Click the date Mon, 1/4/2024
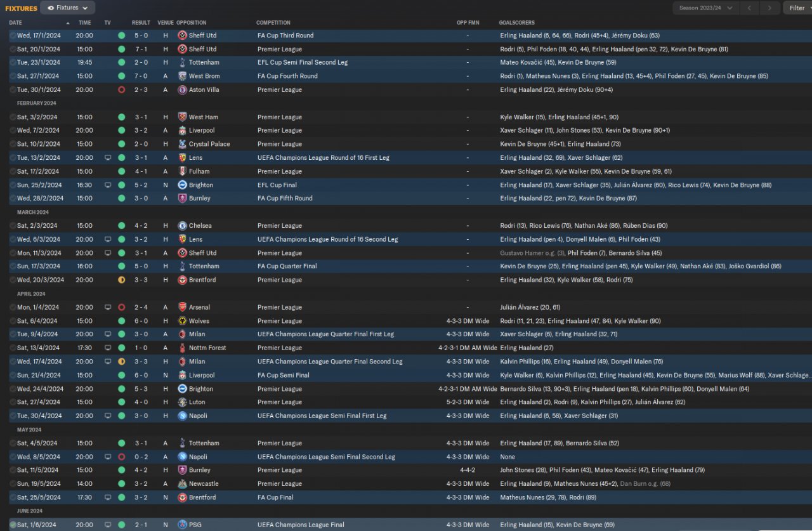 (x=37, y=307)
